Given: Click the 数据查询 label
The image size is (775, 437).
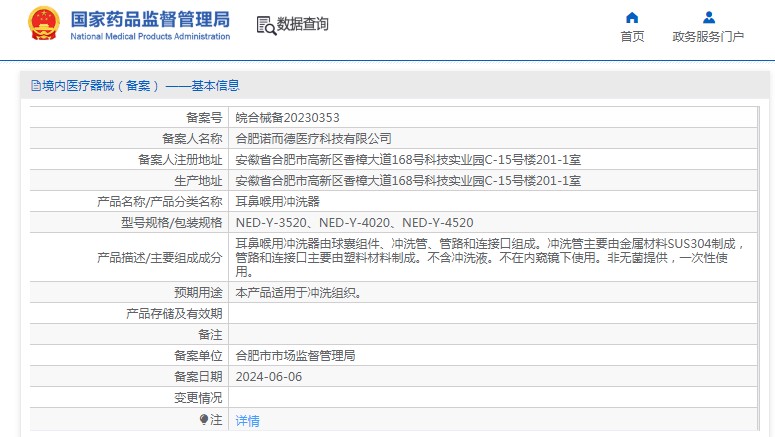Looking at the screenshot, I should tap(302, 24).
